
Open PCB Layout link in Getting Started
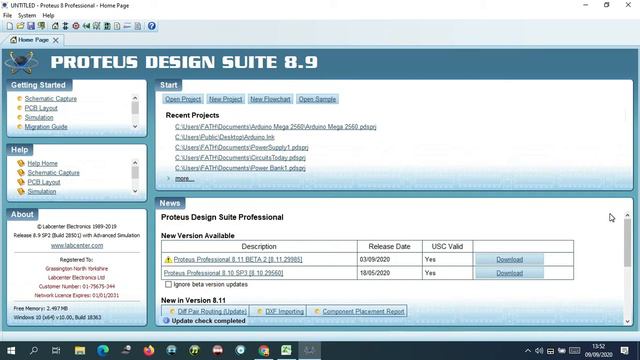pyautogui.click(x=41, y=108)
